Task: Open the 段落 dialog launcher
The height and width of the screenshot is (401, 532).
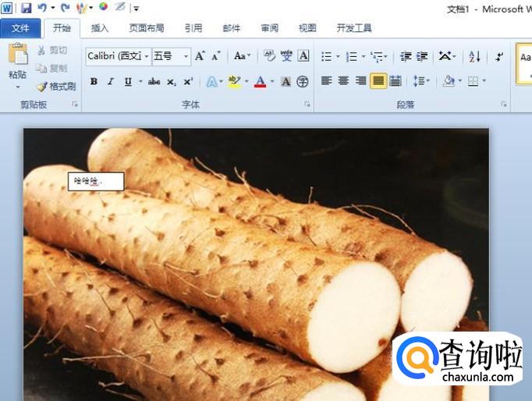Action: pyautogui.click(x=503, y=105)
